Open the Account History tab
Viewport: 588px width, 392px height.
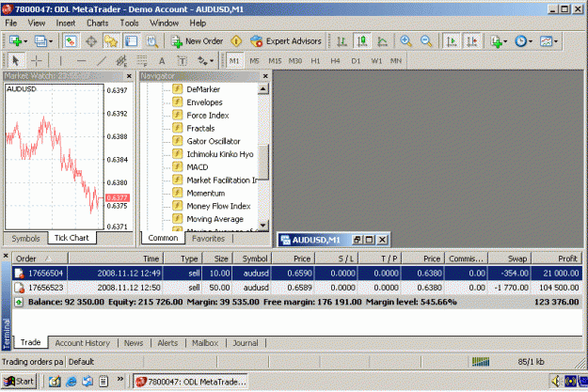coord(83,343)
